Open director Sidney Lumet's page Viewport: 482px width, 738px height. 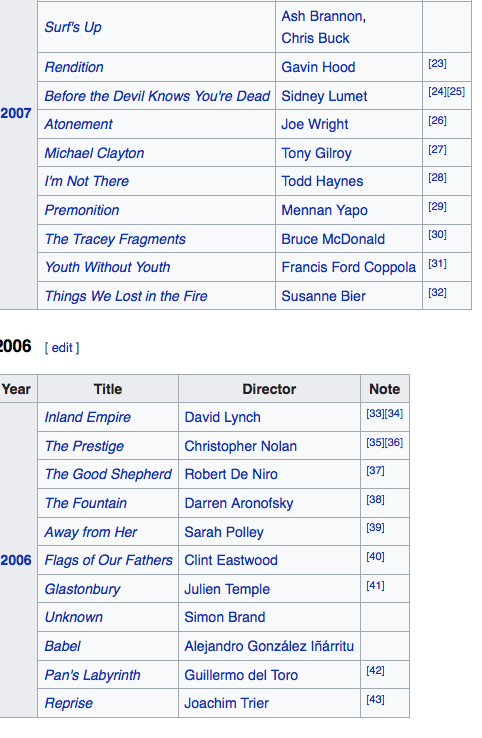pos(324,96)
